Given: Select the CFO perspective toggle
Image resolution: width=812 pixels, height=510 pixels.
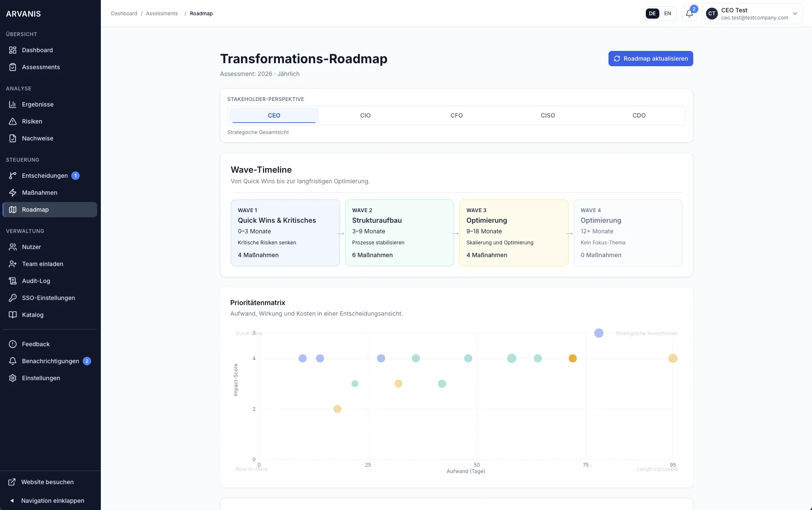Looking at the screenshot, I should pos(456,115).
